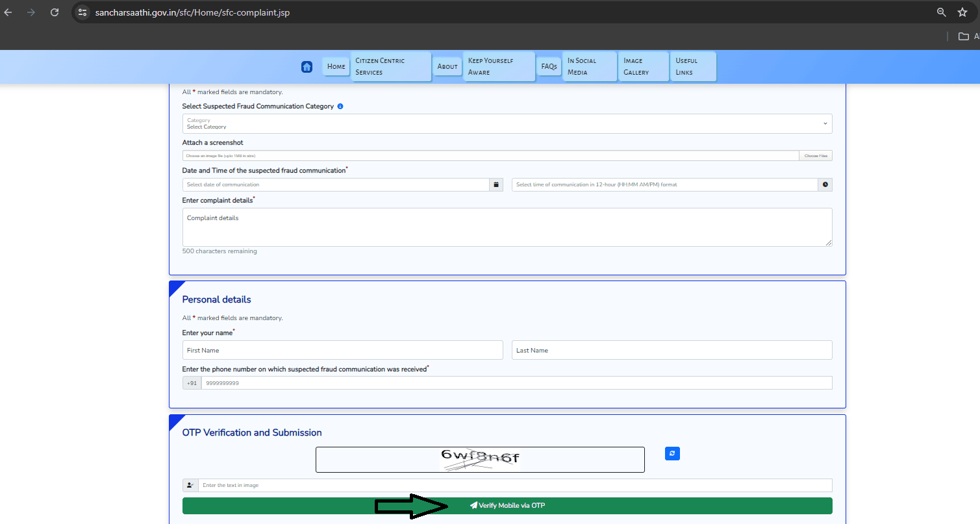
Task: Open browser zoom magnifier icon
Action: coord(941,12)
